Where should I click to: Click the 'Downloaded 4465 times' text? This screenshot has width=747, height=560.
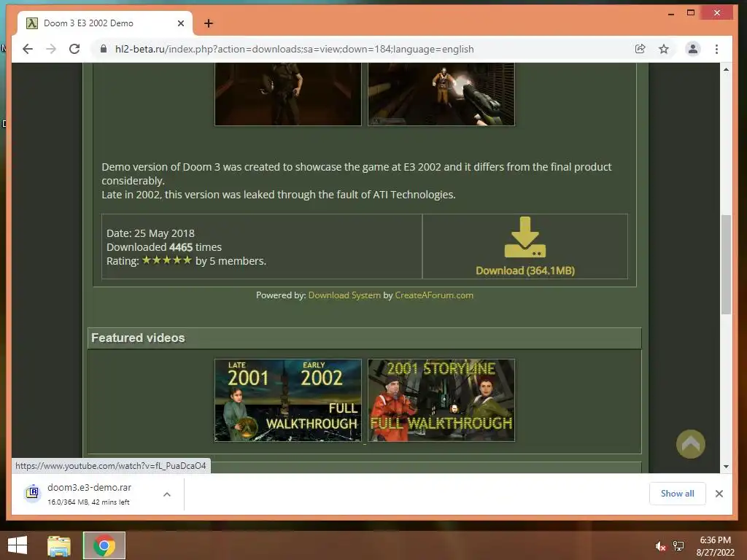pos(164,247)
